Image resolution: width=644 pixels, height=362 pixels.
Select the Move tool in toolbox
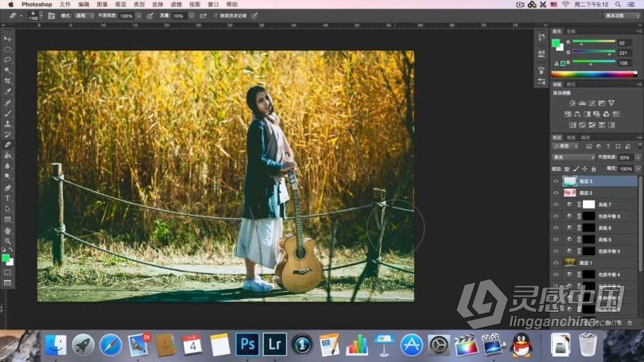pyautogui.click(x=8, y=39)
